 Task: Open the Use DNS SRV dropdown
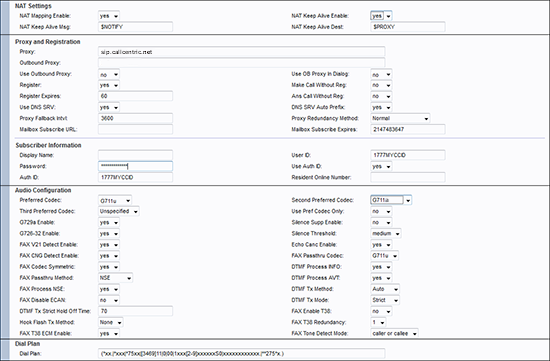pos(109,107)
